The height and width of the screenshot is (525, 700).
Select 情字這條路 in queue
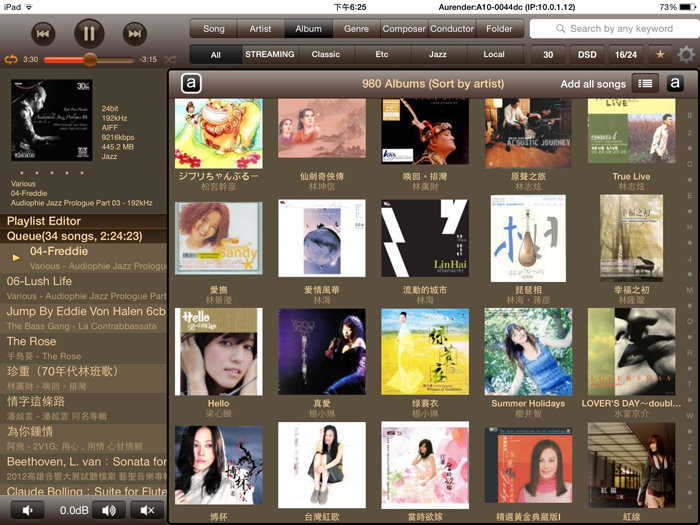[83, 408]
